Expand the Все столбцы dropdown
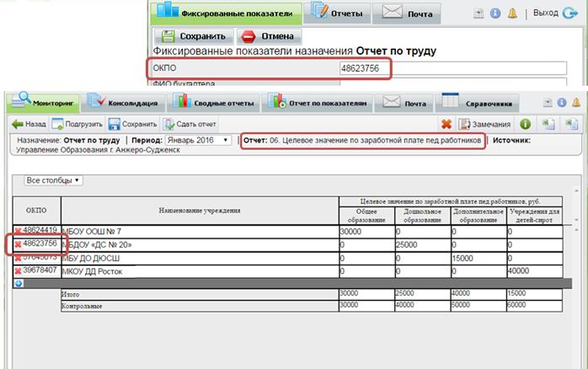This screenshot has width=588, height=369. click(x=53, y=180)
